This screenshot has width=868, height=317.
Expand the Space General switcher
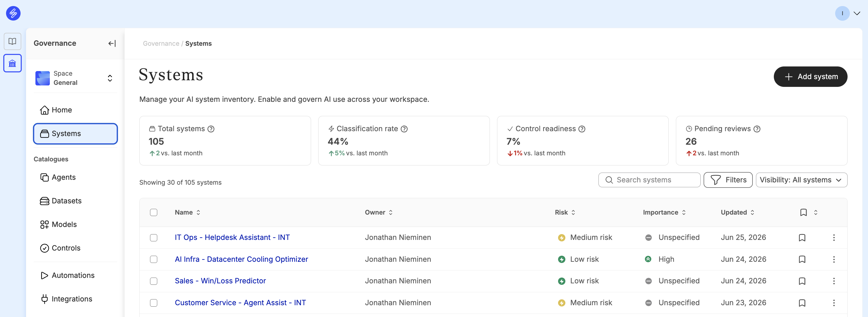click(75, 78)
